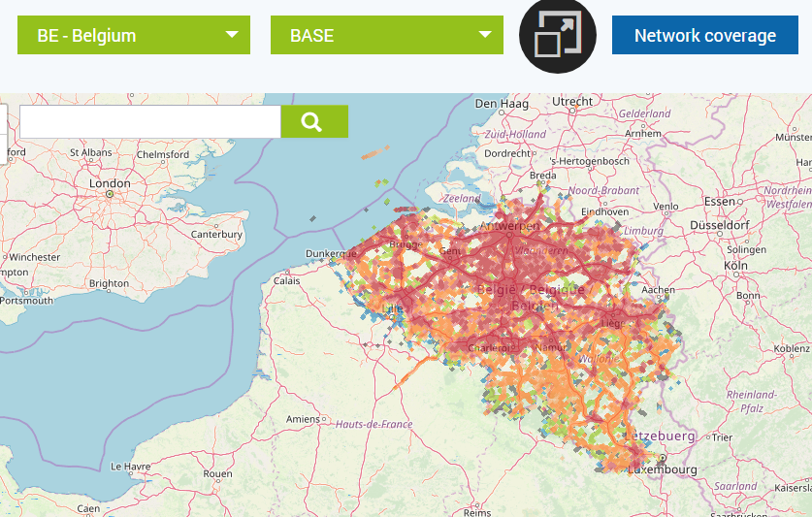
Task: Click the Luxembourg city label on the map
Action: (663, 469)
